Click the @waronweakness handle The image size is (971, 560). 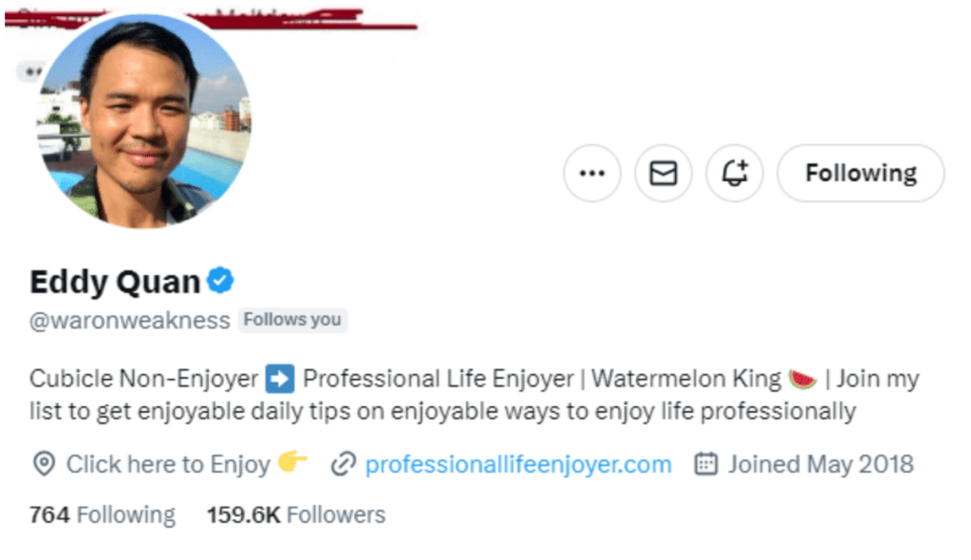(130, 321)
